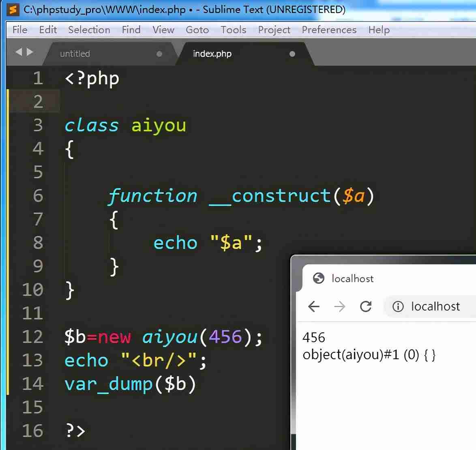Click the number 456 in the code
Screen dimensions: 476x450
tap(225, 337)
